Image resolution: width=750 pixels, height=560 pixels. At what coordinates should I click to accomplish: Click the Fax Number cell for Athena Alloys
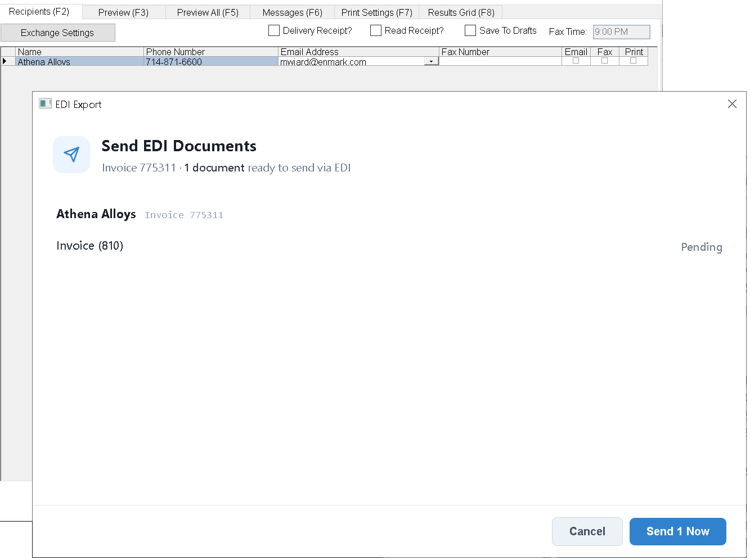[x=500, y=61]
